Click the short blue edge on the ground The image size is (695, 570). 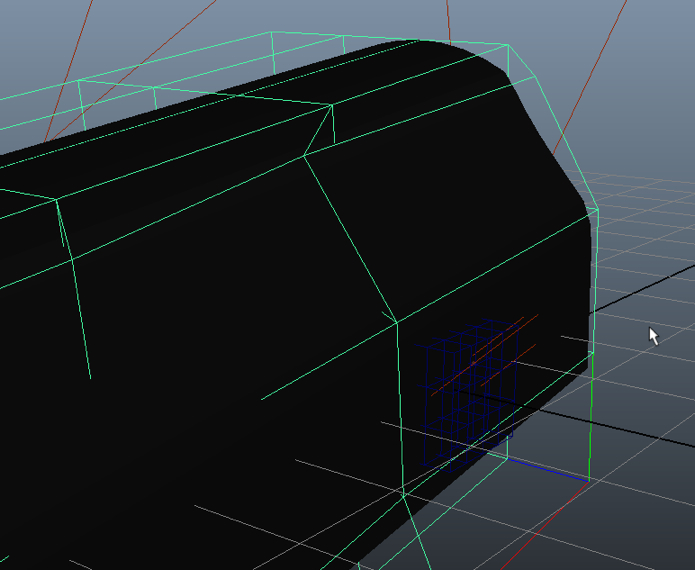[548, 470]
